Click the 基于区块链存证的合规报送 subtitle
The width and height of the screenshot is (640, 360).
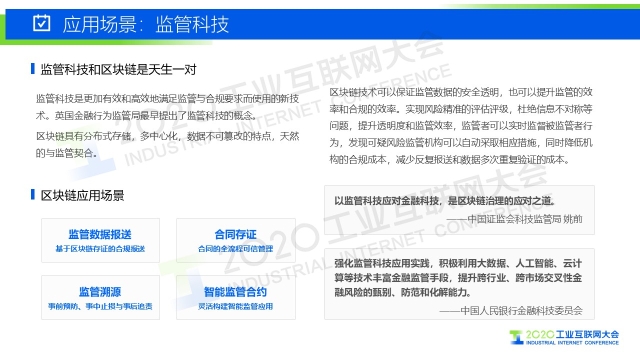pos(100,249)
